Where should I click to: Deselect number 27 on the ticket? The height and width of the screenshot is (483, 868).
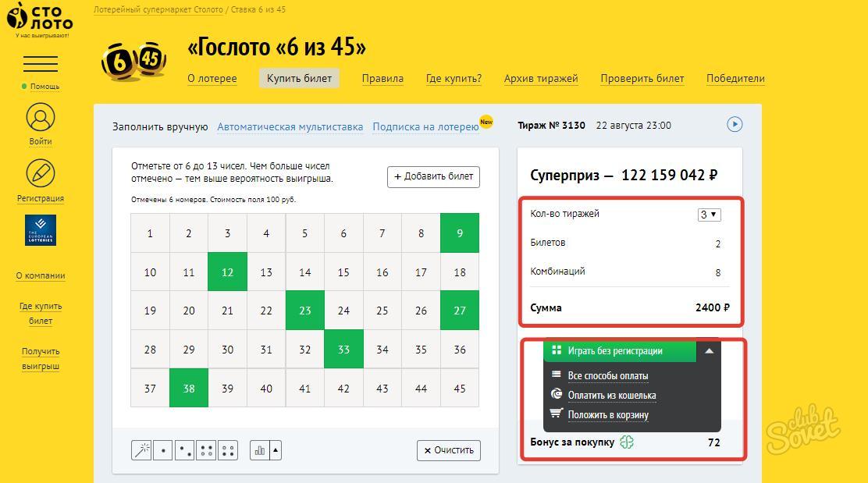point(460,311)
